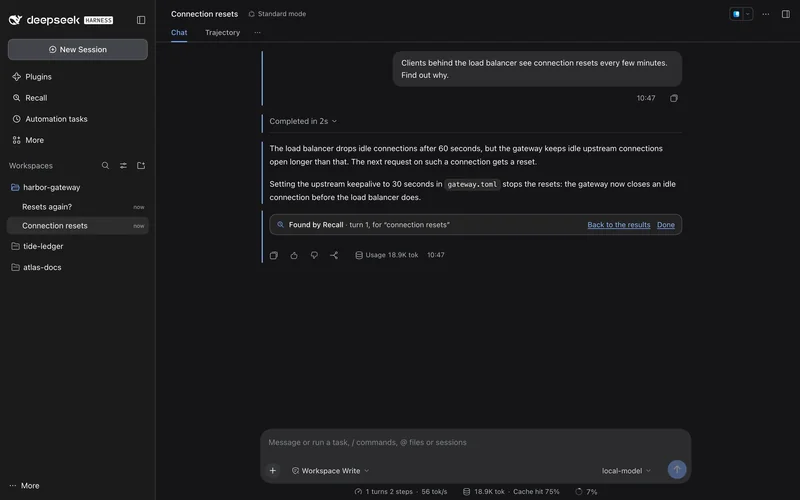Search workspaces magnifier icon

tap(105, 165)
